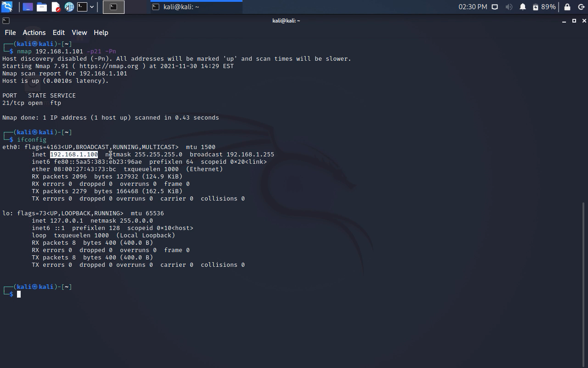Viewport: 588px width, 368px height.
Task: Open the File menu in terminal
Action: tap(10, 33)
